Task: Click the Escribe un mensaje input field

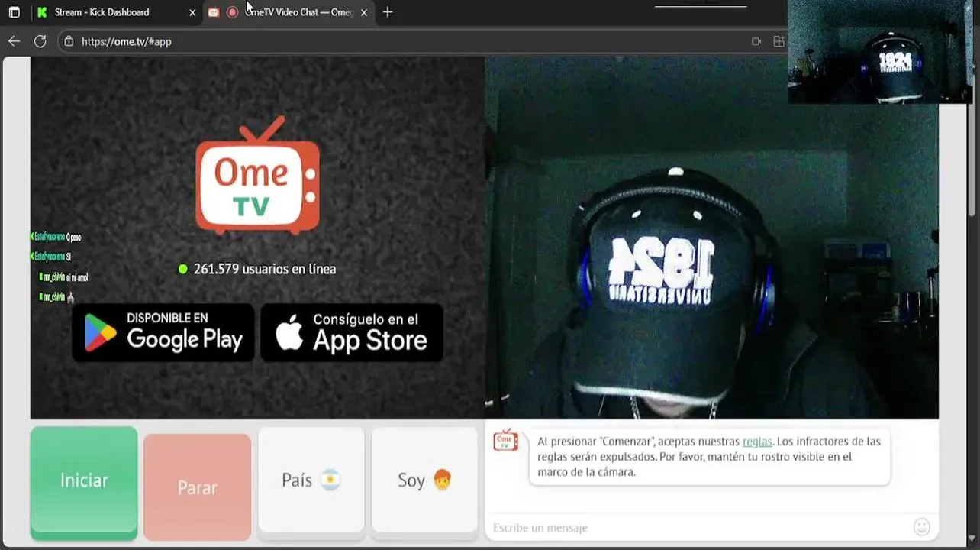Action: [698, 527]
